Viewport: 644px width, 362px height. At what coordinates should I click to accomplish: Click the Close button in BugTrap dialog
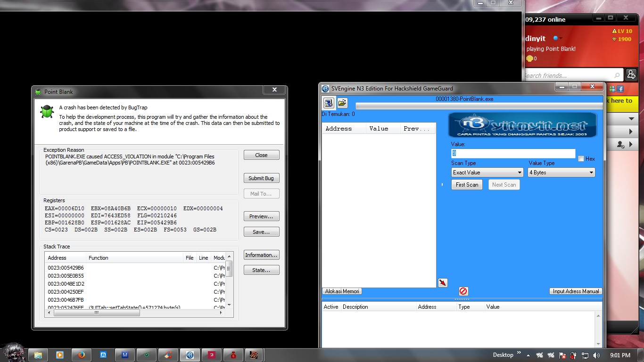tap(262, 155)
